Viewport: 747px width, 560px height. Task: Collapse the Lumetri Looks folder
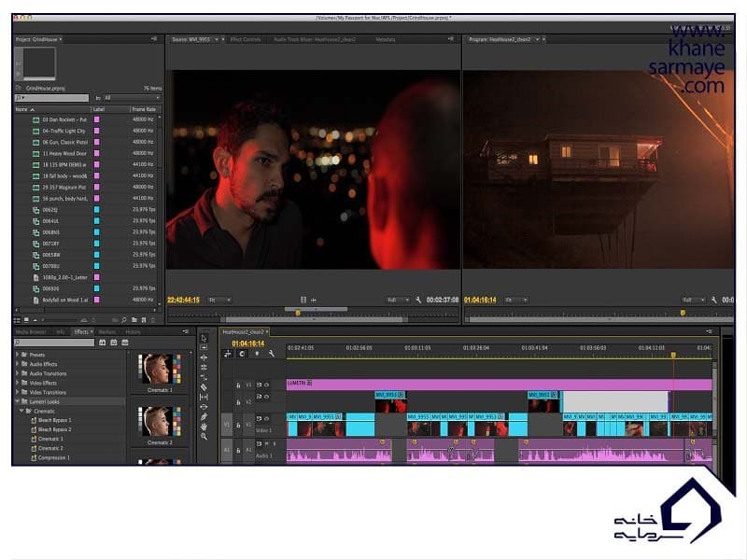point(18,401)
